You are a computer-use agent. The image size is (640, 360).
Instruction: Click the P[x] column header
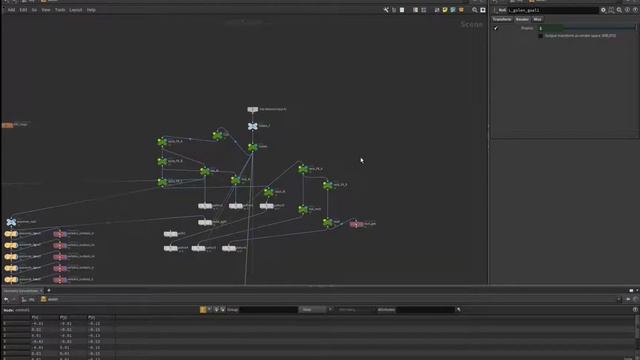[x=35, y=317]
